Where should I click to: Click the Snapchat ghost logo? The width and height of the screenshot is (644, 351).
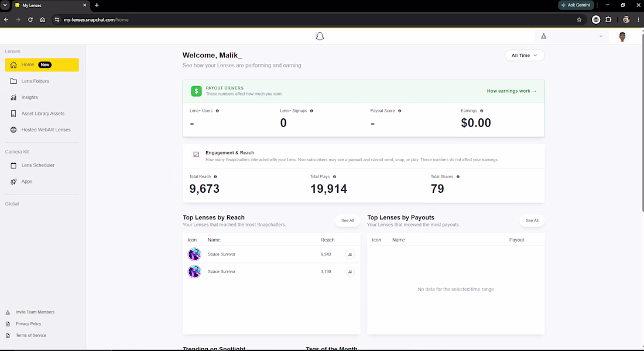tap(320, 36)
